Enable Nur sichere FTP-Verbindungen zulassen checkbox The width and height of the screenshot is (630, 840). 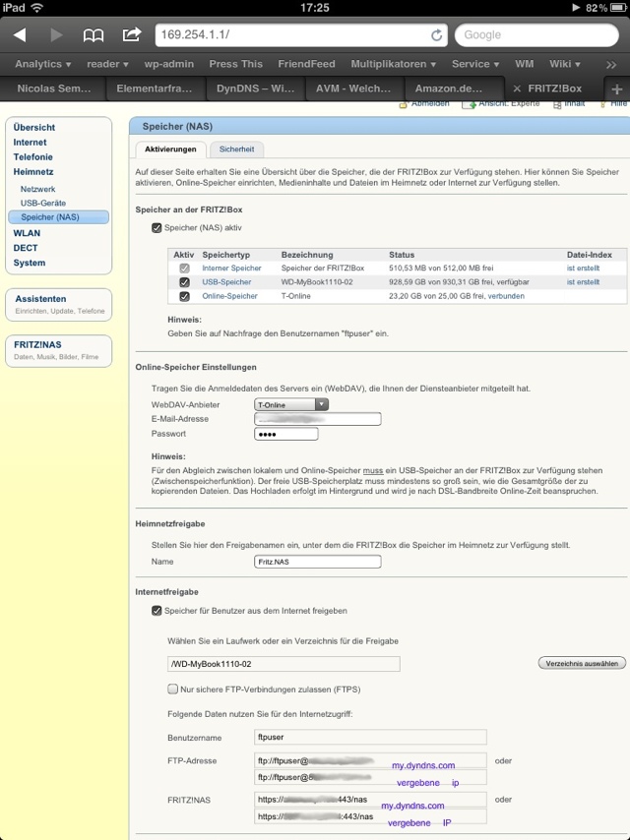tap(173, 690)
